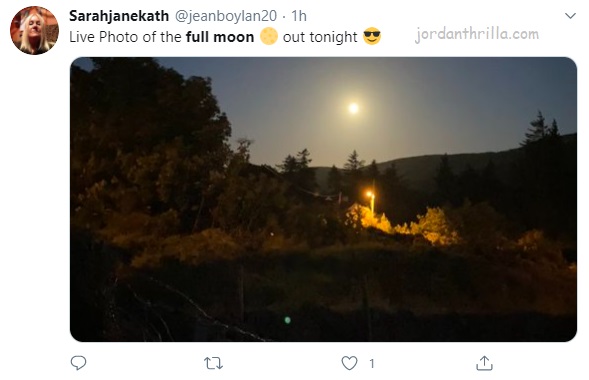
Task: Click the orange street lamp in photo
Action: (x=371, y=195)
